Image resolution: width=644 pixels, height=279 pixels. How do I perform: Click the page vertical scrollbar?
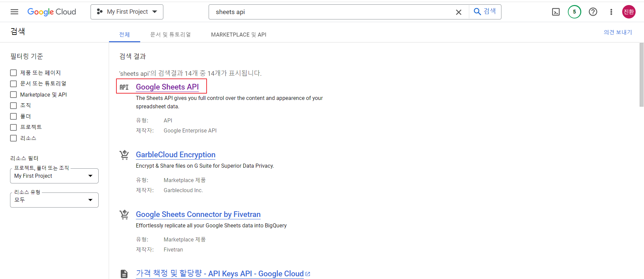(x=641, y=75)
